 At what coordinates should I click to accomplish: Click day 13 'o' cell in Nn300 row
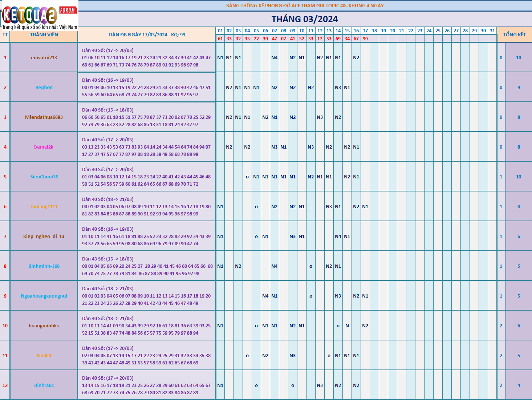(x=329, y=356)
